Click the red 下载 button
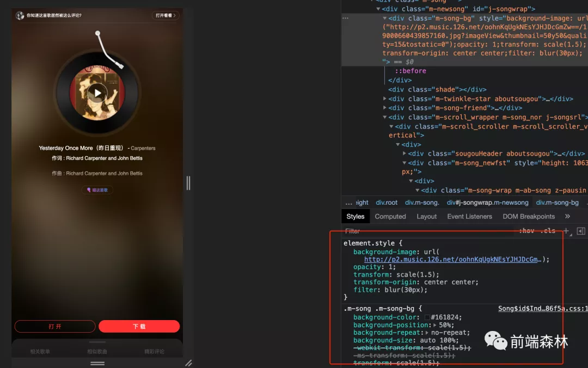The image size is (588, 368). [139, 327]
